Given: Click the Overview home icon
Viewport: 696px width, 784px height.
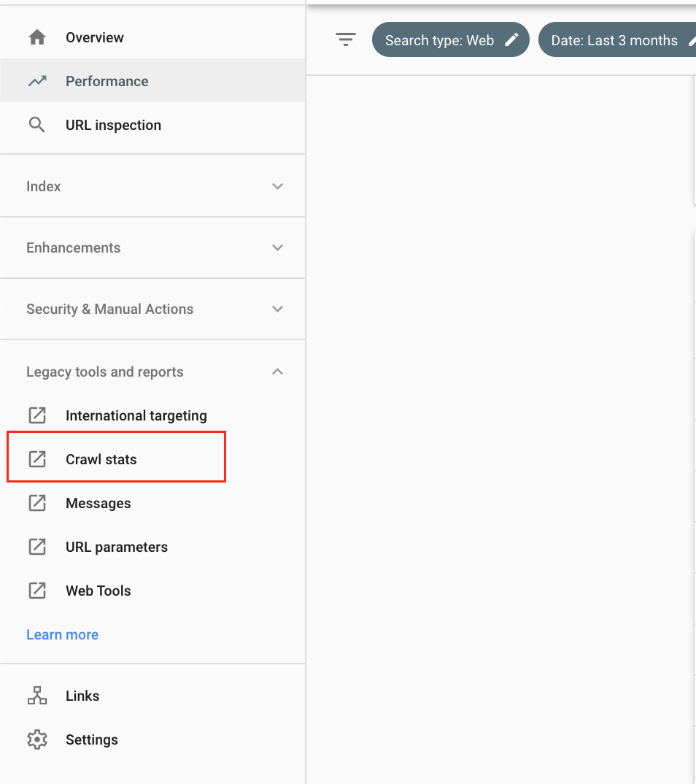Looking at the screenshot, I should click(x=37, y=37).
